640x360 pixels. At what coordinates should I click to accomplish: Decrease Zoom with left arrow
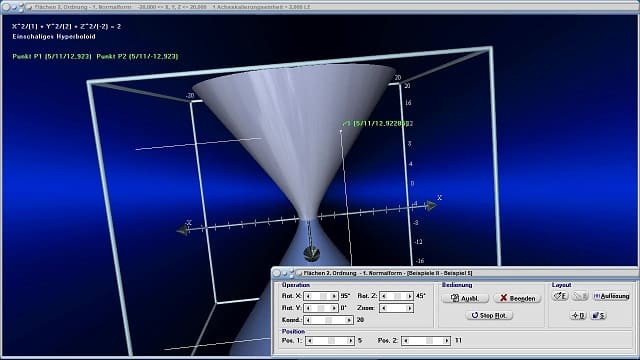[x=383, y=308]
